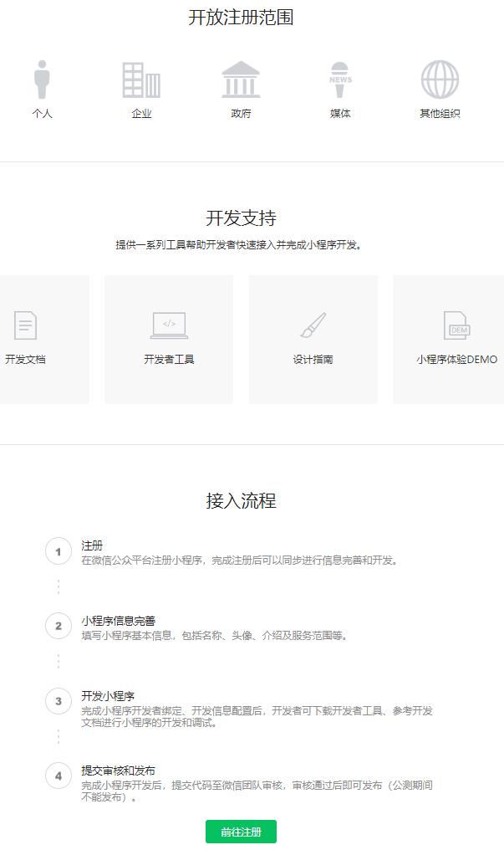
Task: Click the 开发文档 text label
Action: [25, 360]
